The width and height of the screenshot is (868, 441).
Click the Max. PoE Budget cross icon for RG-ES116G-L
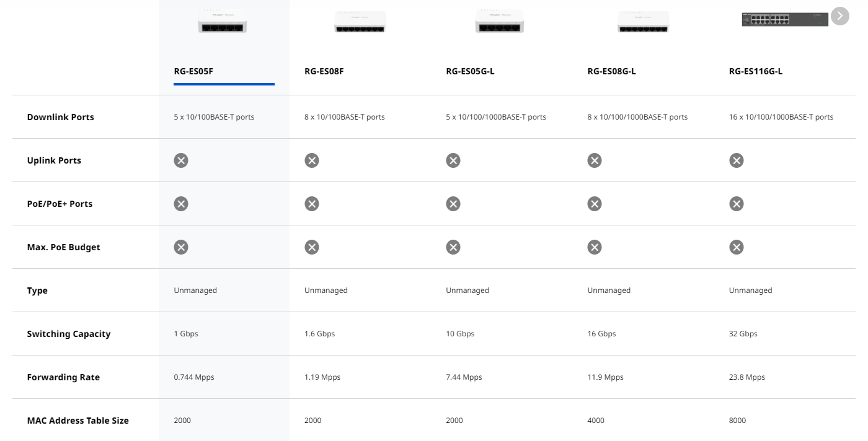736,247
